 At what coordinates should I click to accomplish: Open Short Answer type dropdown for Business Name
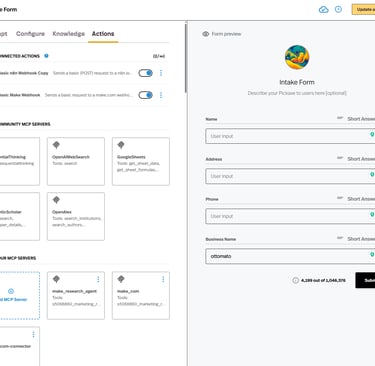pos(361,239)
